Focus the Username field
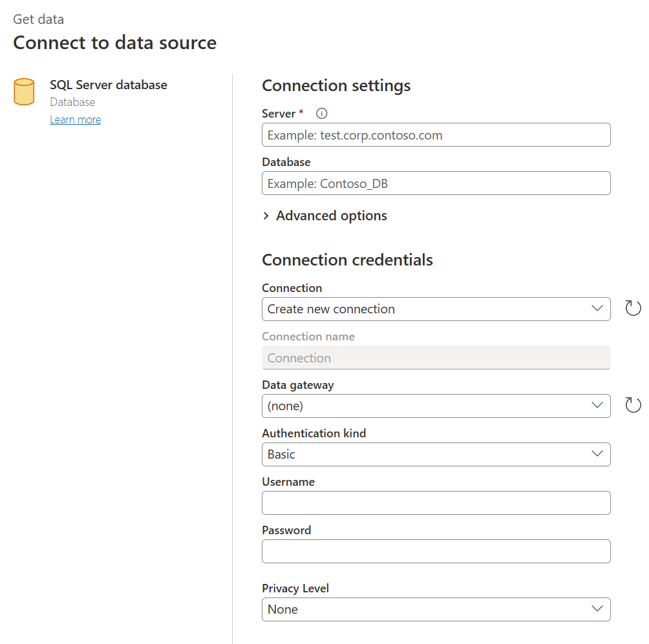The image size is (649, 644). tap(436, 503)
